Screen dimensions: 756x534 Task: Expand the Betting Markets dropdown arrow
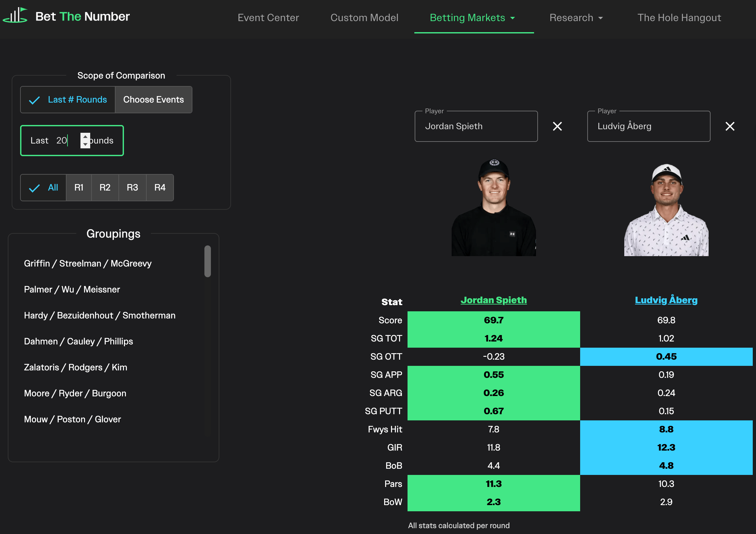click(x=513, y=18)
